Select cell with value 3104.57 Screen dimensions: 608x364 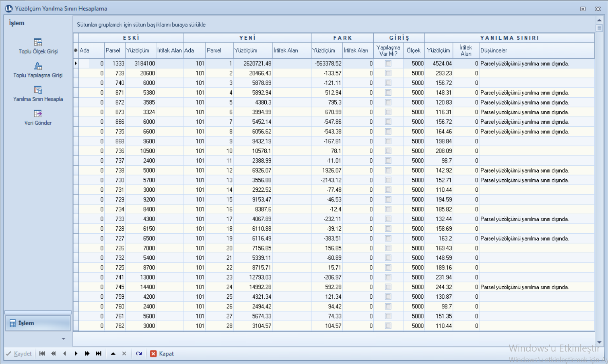coord(253,326)
